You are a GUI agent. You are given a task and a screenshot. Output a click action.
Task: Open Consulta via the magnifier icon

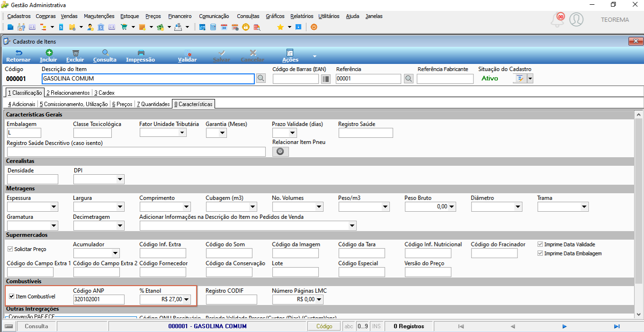105,53
